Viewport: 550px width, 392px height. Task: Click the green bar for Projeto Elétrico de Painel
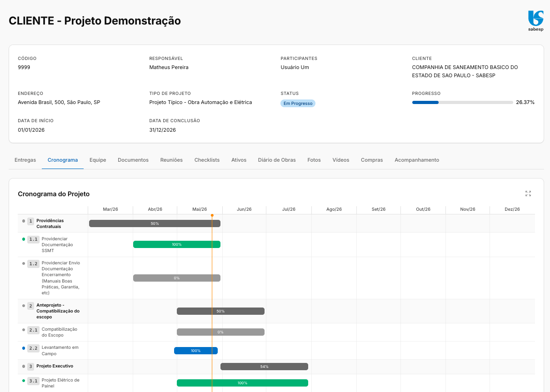point(242,383)
